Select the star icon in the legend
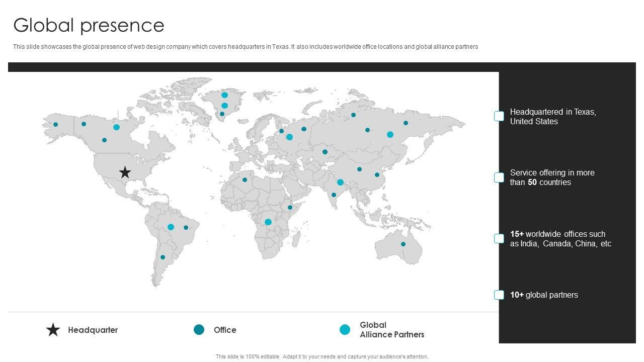The image size is (644, 362). 53,330
